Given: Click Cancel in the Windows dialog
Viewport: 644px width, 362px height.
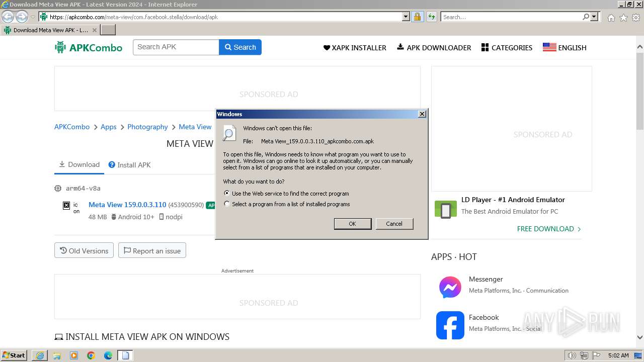Looking at the screenshot, I should point(394,224).
